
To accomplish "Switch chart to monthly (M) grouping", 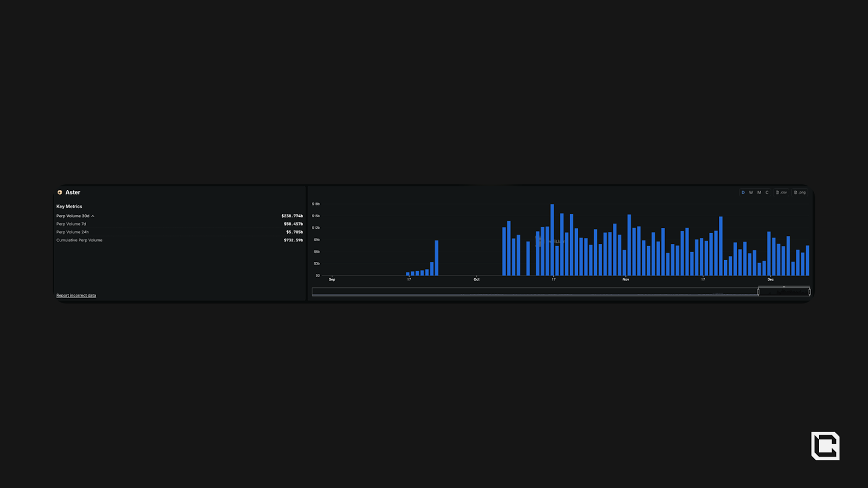I will [x=759, y=192].
